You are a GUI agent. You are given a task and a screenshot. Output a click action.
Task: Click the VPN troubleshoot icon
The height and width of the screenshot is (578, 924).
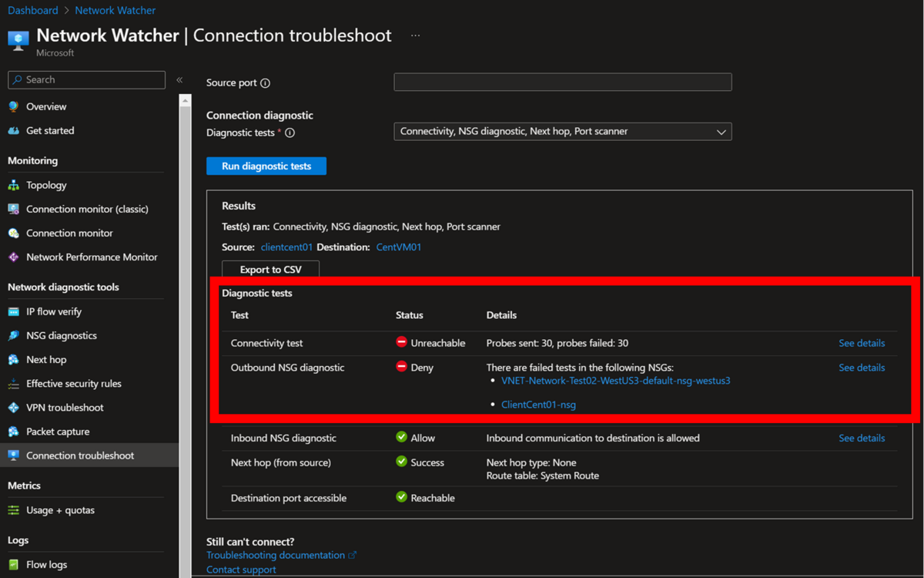point(13,407)
